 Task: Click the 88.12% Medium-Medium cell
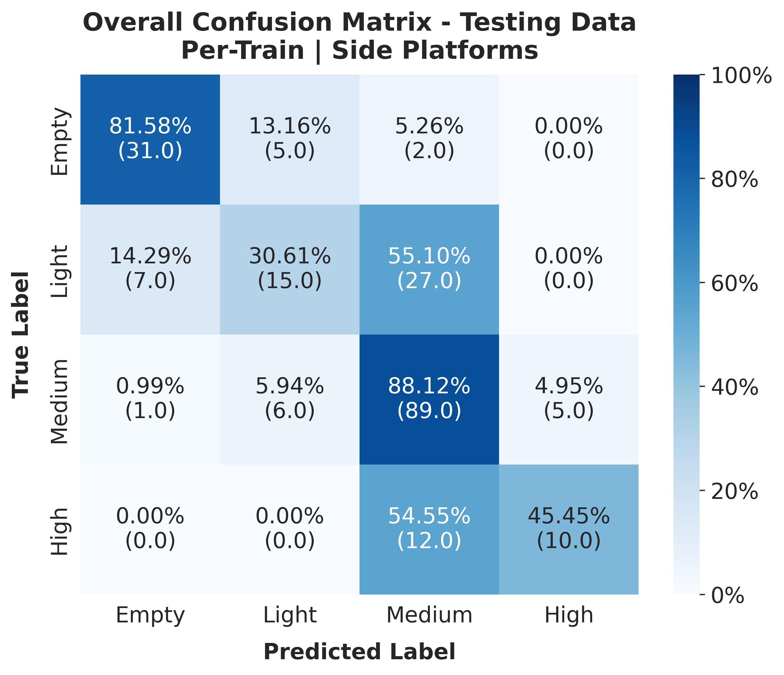(429, 399)
